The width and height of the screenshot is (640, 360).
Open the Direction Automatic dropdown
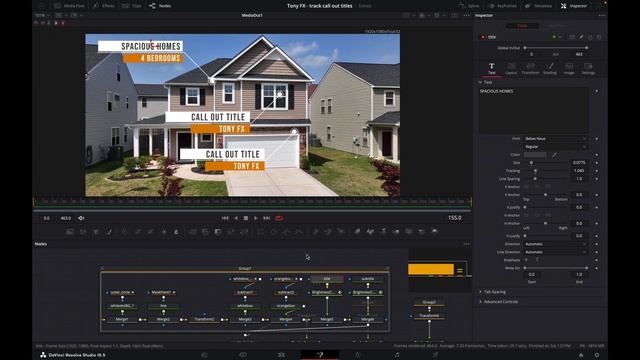click(556, 244)
